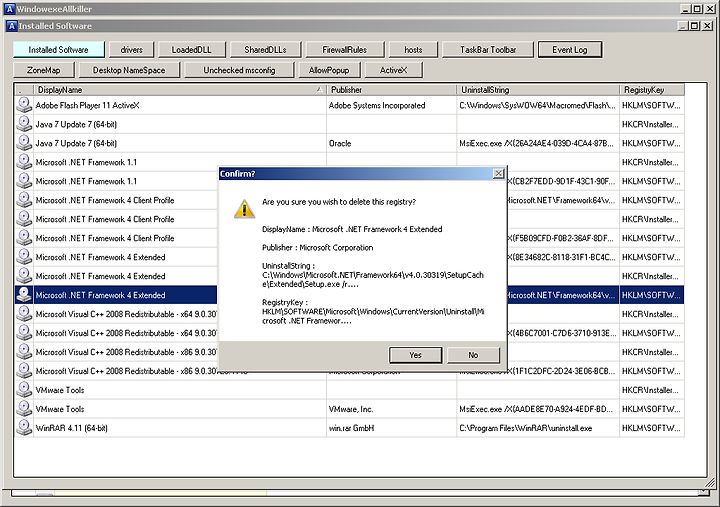Open the AllowPopup tab
The image size is (720, 507).
click(329, 70)
